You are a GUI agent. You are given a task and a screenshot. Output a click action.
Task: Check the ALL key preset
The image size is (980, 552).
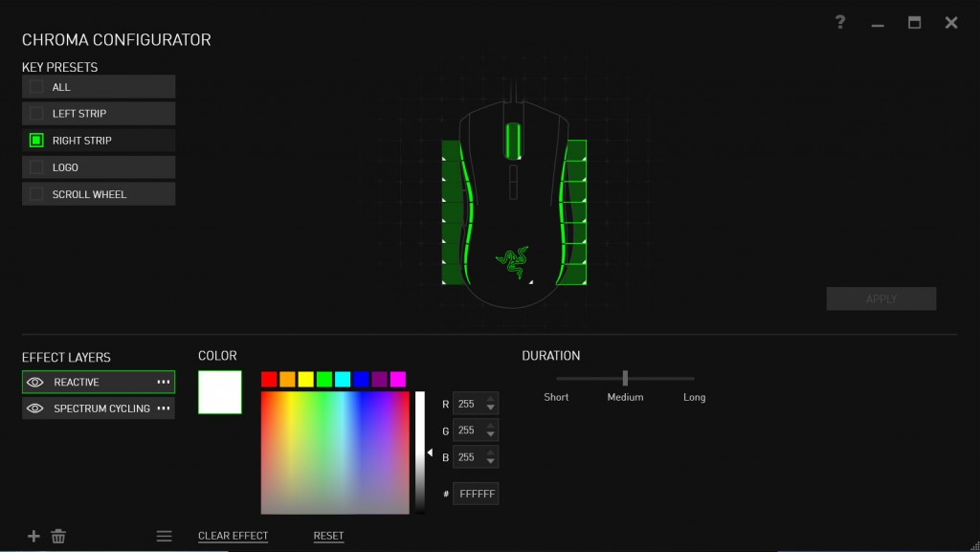tap(36, 87)
